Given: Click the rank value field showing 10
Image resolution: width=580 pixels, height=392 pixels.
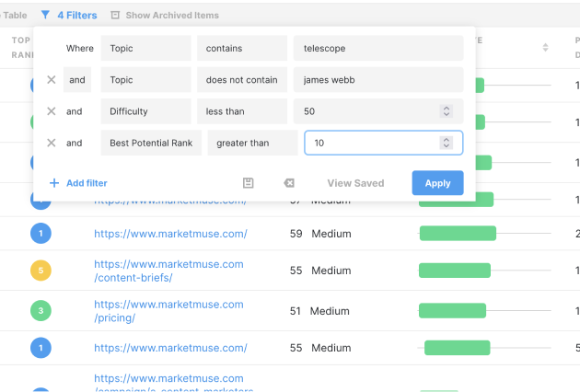Looking at the screenshot, I should [384, 143].
